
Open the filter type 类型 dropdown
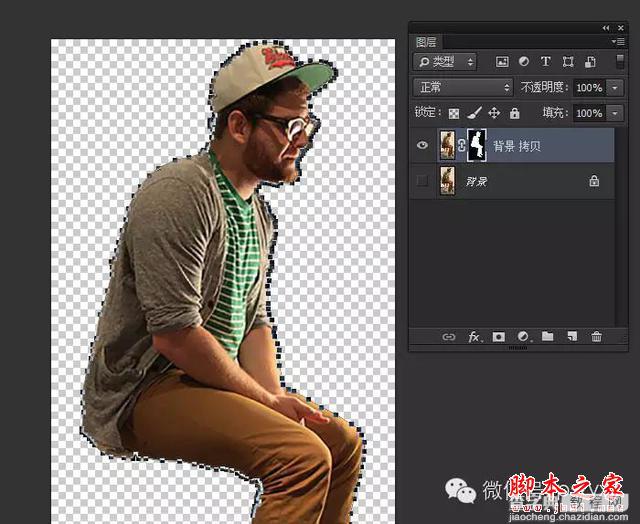445,62
